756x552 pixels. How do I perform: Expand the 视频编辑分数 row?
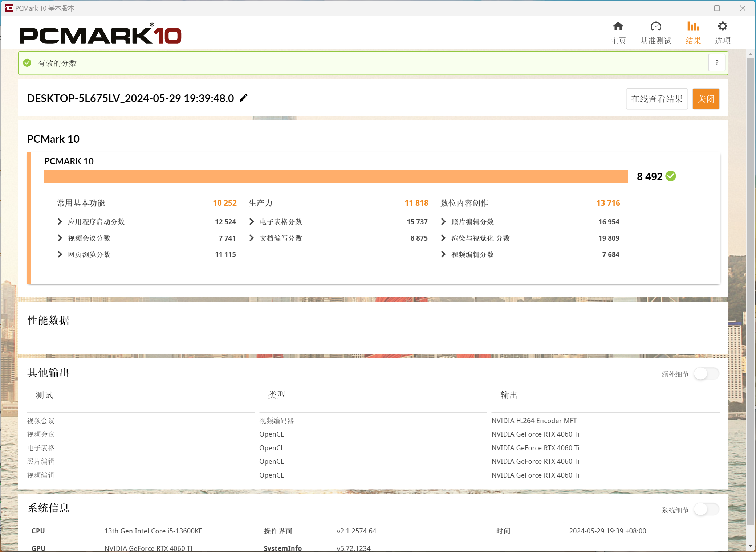click(x=443, y=254)
